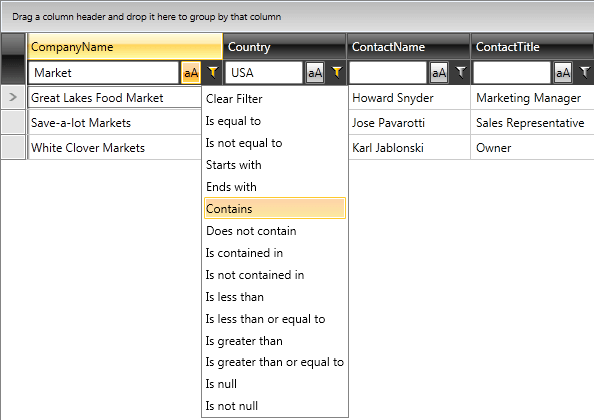Viewport: 594px width, 420px height.
Task: Click cell 'Karl Jablonski'
Action: click(x=409, y=148)
